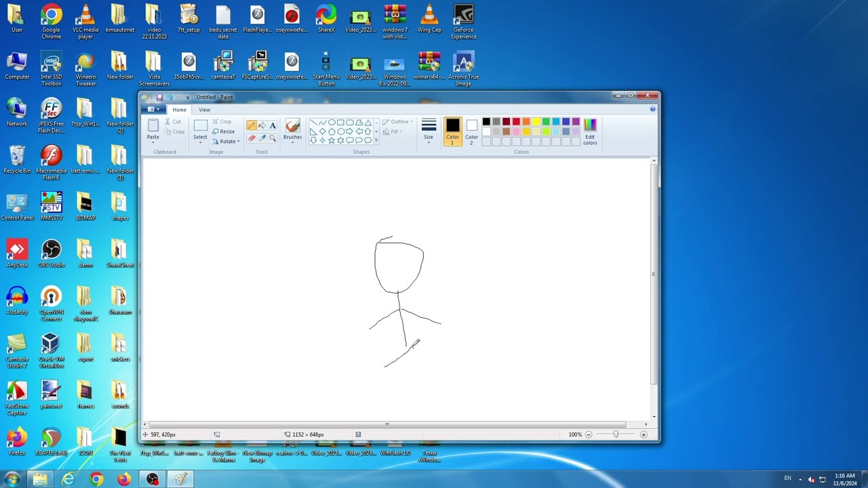This screenshot has width=868, height=488.
Task: Open the Size line thickness dropdown
Action: pyautogui.click(x=429, y=131)
